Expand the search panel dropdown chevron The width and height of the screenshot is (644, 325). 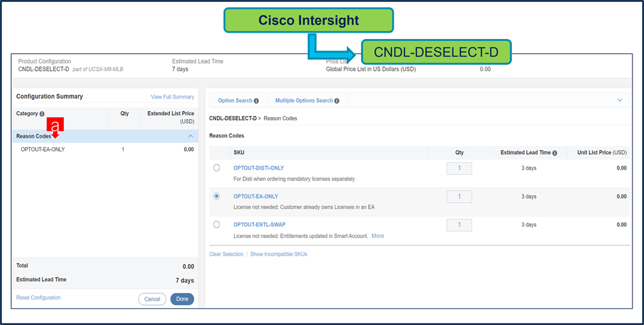coord(620,100)
